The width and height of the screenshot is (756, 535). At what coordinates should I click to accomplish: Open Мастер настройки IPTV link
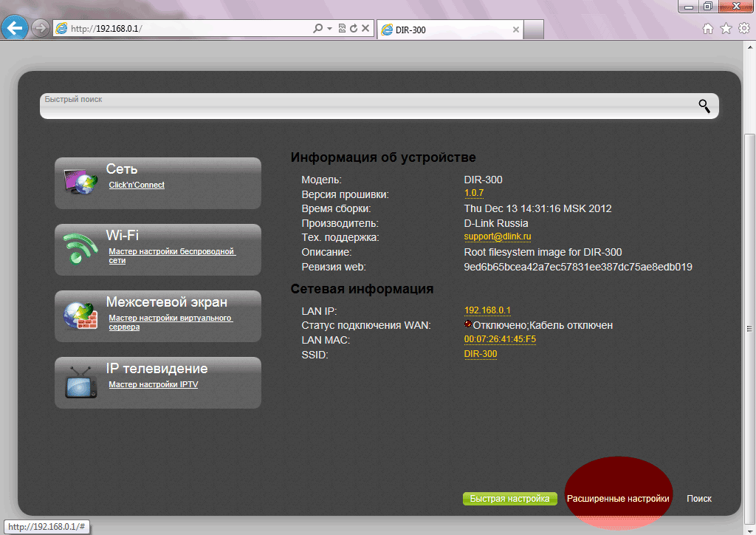coord(154,384)
